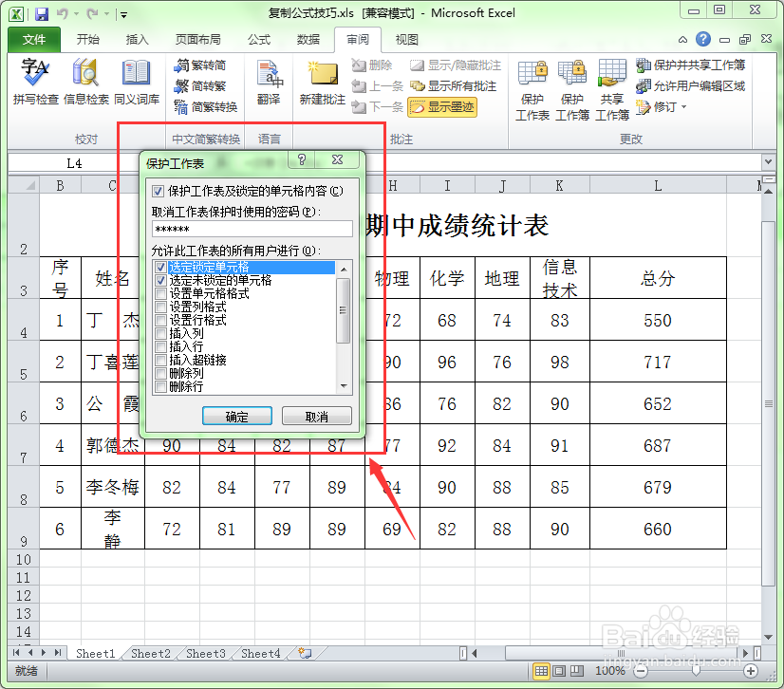This screenshot has height=689, width=784.
Task: Click the permissions list scrollbar thumb
Action: 343,310
